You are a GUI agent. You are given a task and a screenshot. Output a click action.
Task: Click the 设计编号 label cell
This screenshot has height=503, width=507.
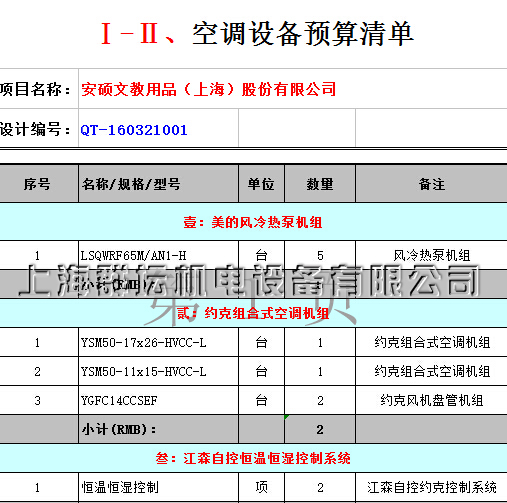(39, 128)
